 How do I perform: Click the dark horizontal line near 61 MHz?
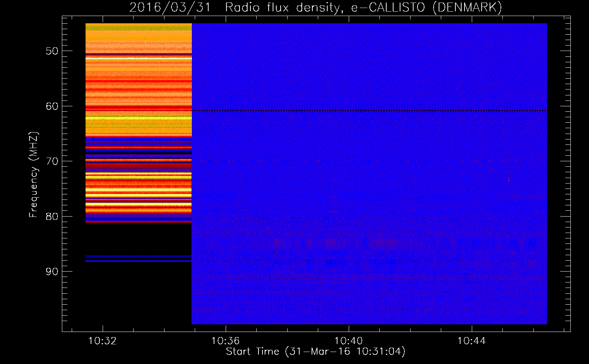point(369,110)
